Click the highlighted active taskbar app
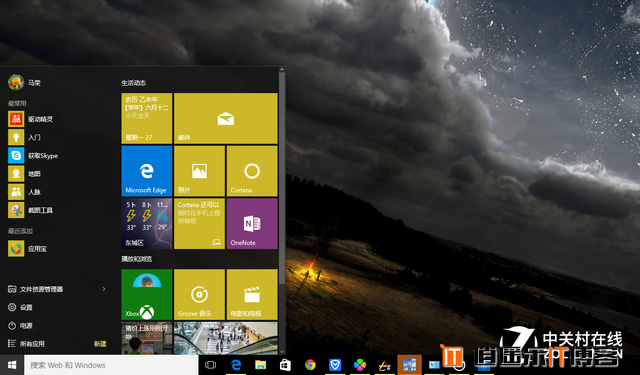This screenshot has height=375, width=640. (409, 365)
